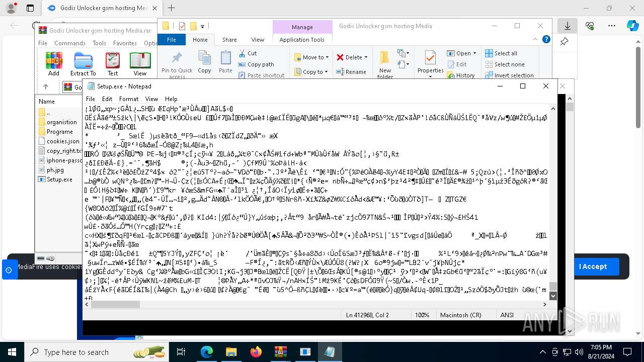Image resolution: width=644 pixels, height=362 pixels.
Task: Open Explorer help question-mark icon
Action: [x=546, y=39]
